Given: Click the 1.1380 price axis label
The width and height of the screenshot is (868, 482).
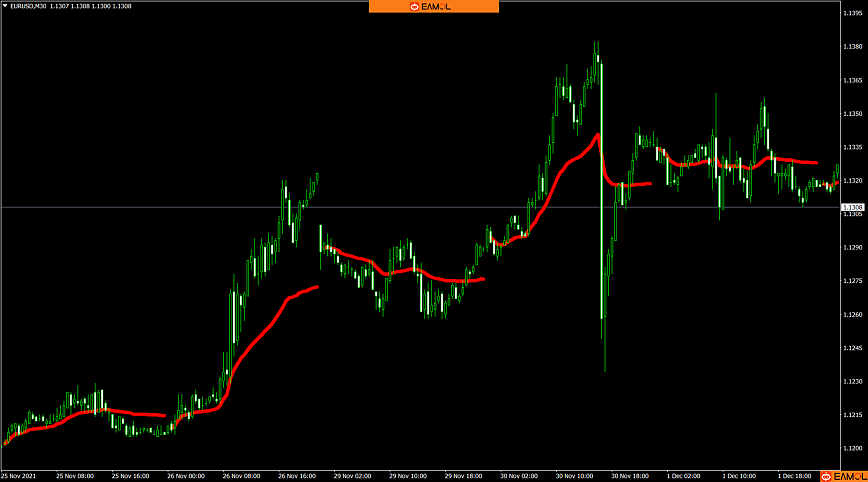Looking at the screenshot, I should tap(852, 46).
